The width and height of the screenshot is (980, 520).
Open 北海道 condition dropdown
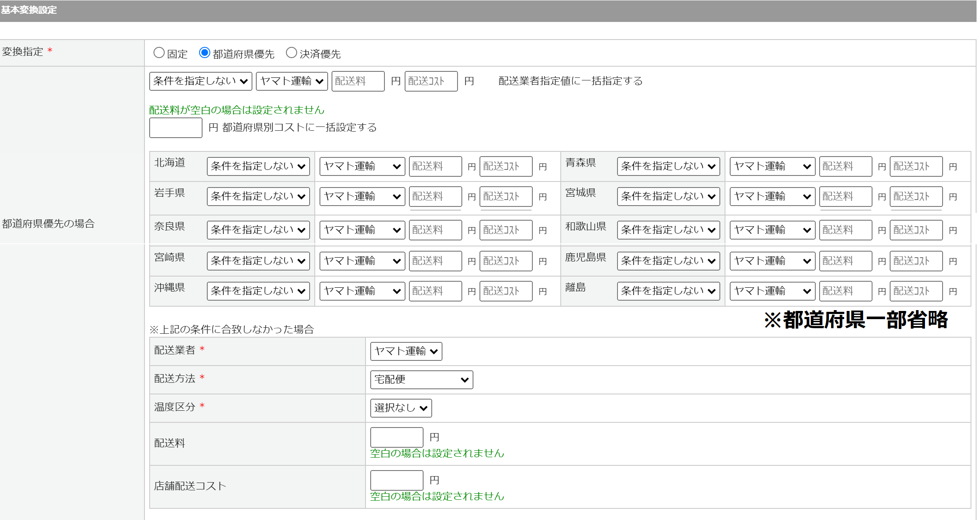(x=258, y=166)
